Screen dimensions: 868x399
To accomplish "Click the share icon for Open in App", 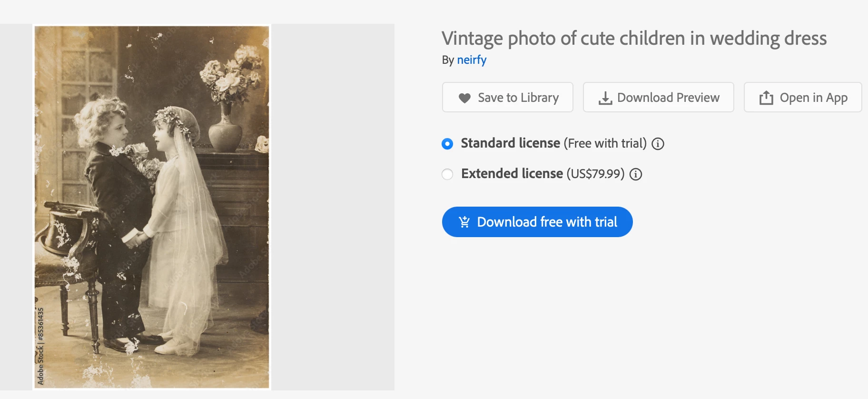I will tap(766, 98).
